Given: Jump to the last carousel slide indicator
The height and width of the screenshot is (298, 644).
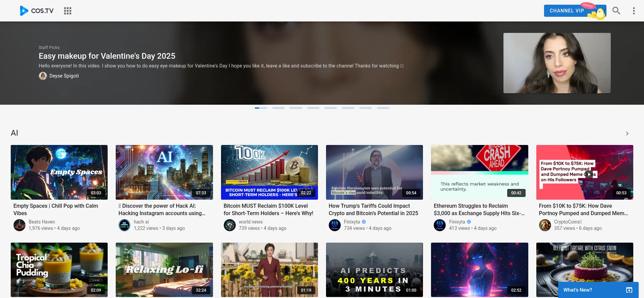Looking at the screenshot, I should [383, 108].
